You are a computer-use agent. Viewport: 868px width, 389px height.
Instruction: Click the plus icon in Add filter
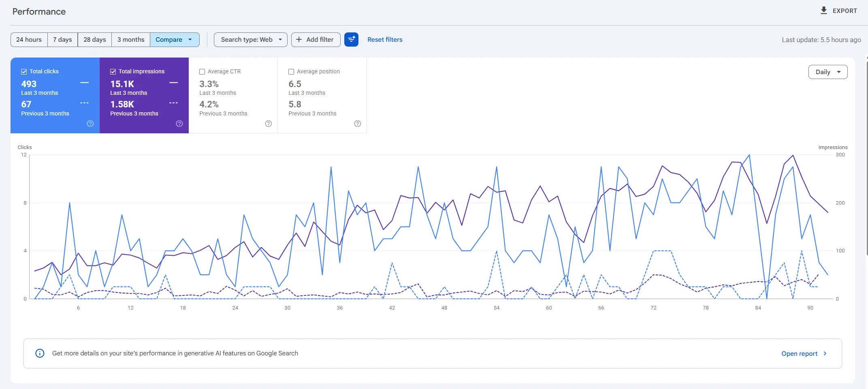pyautogui.click(x=299, y=39)
